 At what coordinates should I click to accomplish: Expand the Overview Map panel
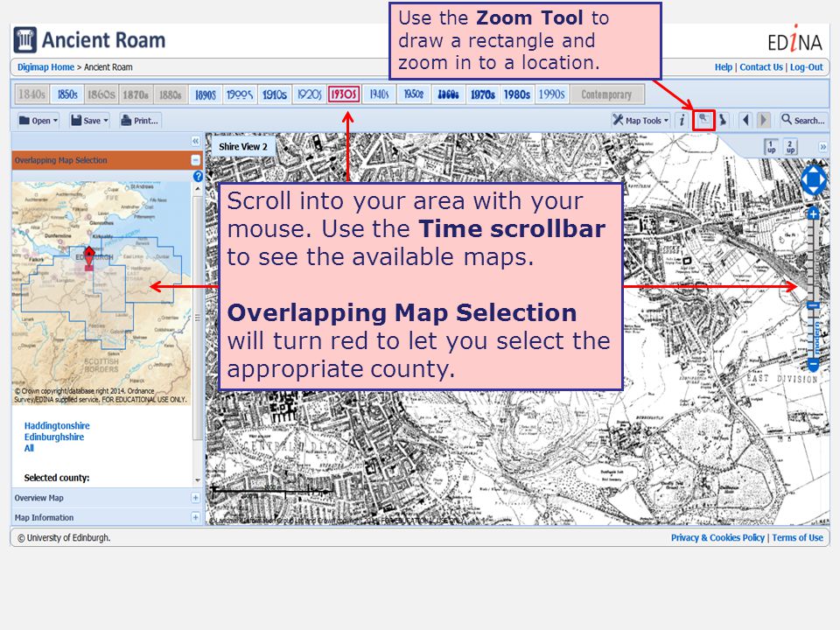coord(195,498)
